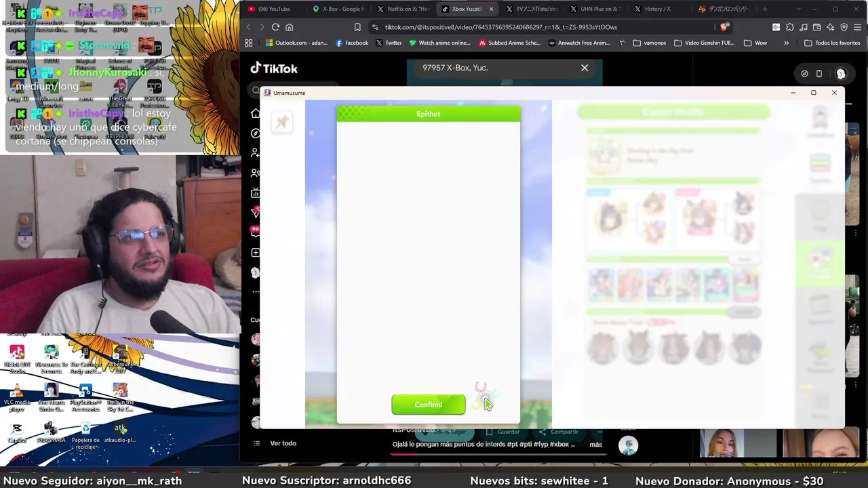Bookmark this page using the bookmark icon
Screen dimensions: 868x488
pyautogui.click(x=357, y=27)
